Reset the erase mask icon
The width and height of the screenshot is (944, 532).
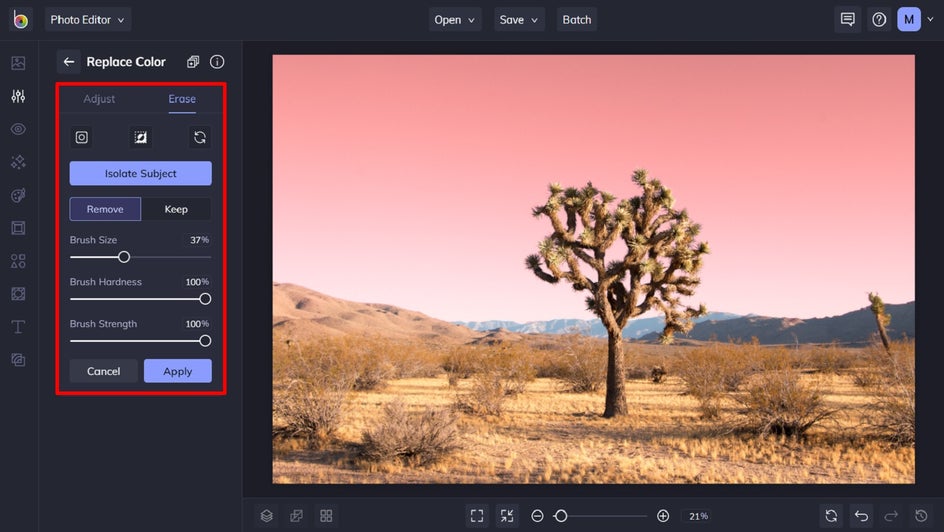point(200,137)
